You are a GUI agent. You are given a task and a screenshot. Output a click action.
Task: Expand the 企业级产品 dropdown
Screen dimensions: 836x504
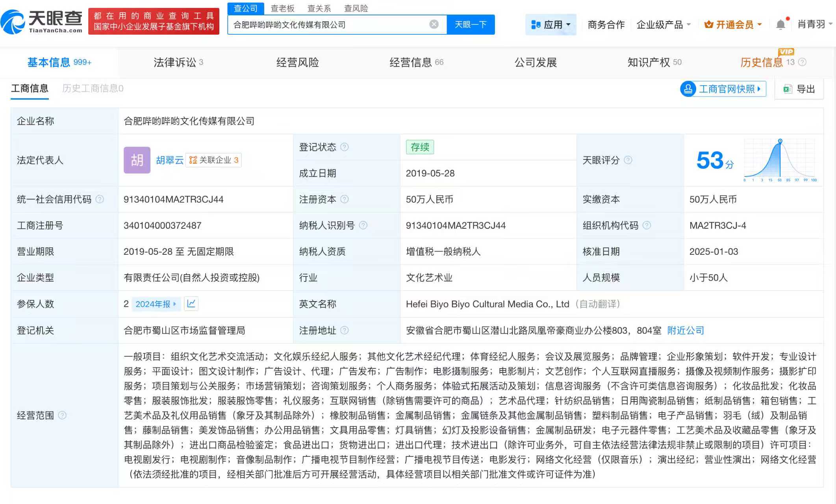click(x=664, y=25)
